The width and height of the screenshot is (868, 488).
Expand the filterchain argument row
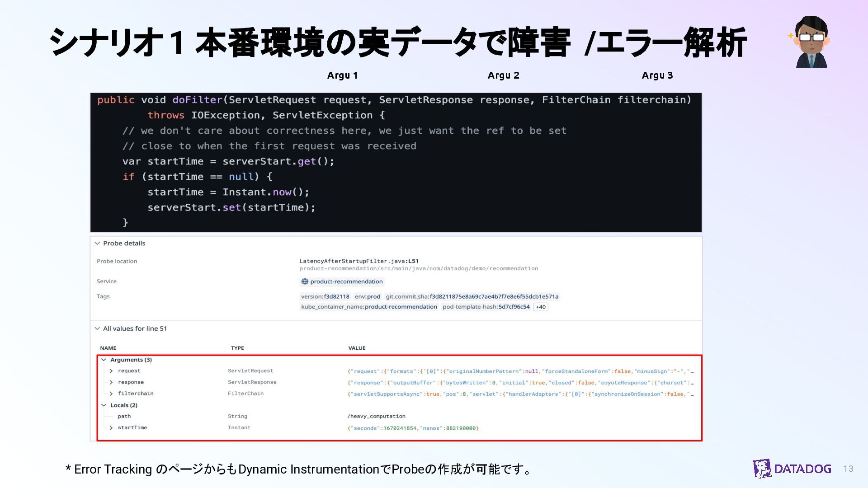111,394
